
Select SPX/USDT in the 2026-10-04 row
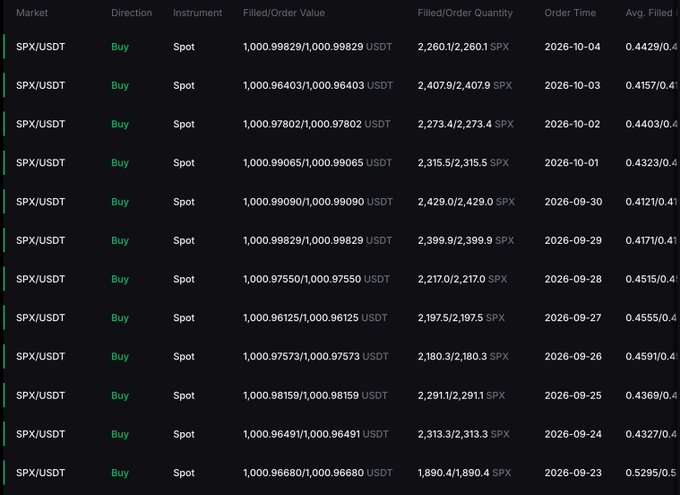click(40, 47)
